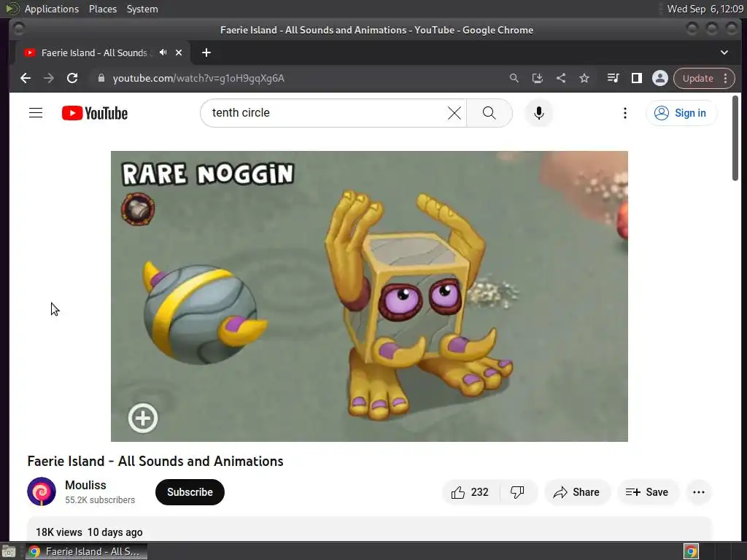747x560 pixels.
Task: View site info lock icon
Action: pyautogui.click(x=101, y=78)
